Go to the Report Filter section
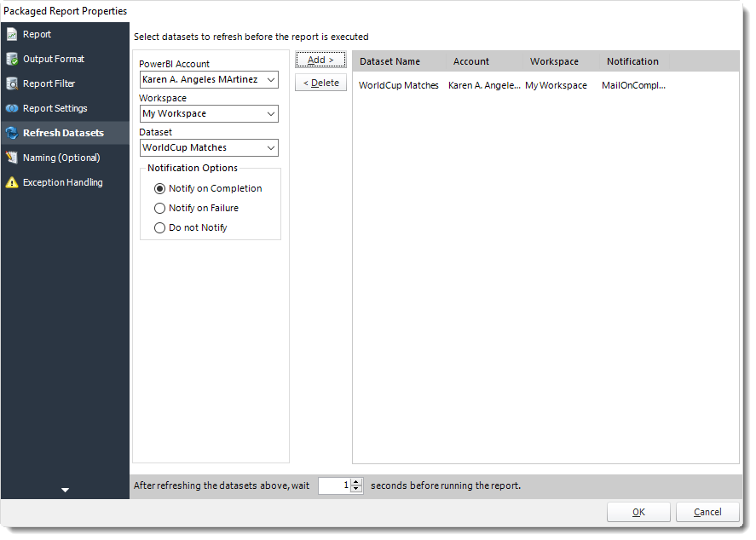The height and width of the screenshot is (540, 756). coord(65,83)
